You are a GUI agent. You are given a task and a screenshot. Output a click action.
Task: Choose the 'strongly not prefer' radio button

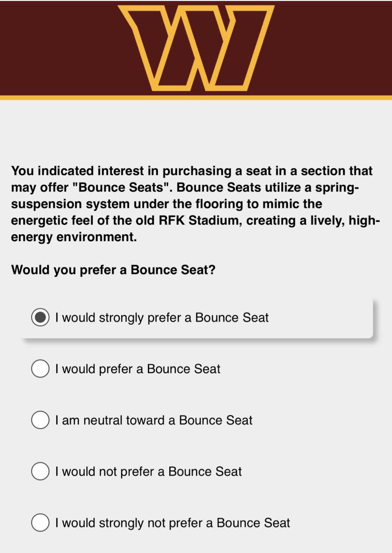pos(40,523)
